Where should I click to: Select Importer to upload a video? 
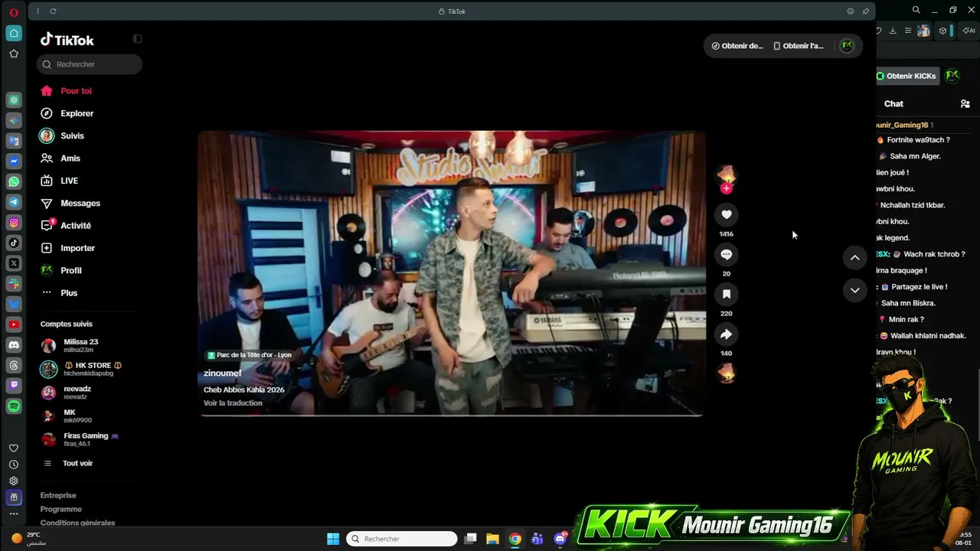[x=68, y=248]
